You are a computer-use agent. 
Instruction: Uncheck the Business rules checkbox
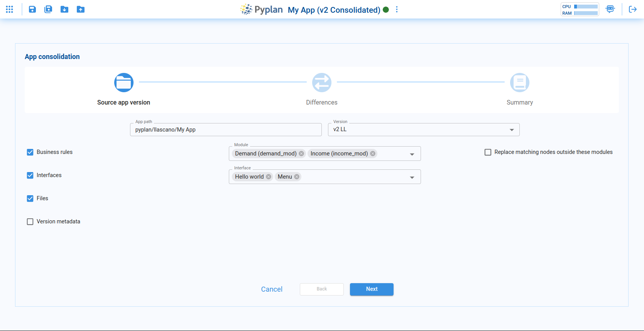tap(30, 152)
